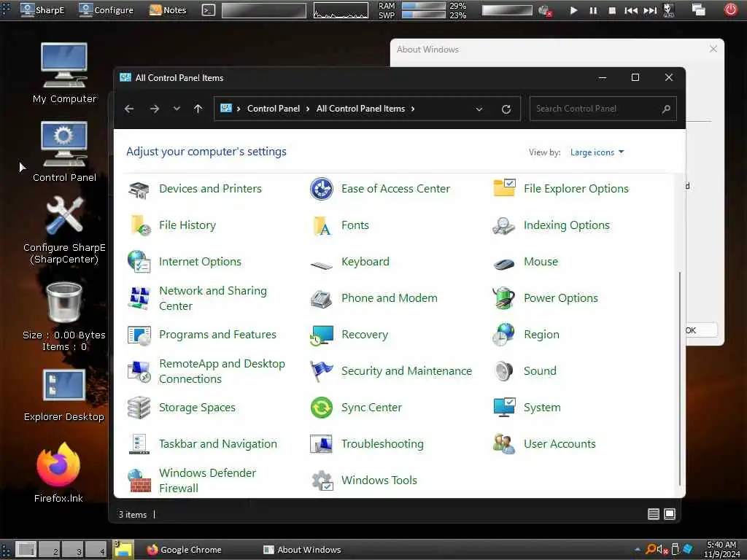Switch to details view in status bar

click(653, 514)
